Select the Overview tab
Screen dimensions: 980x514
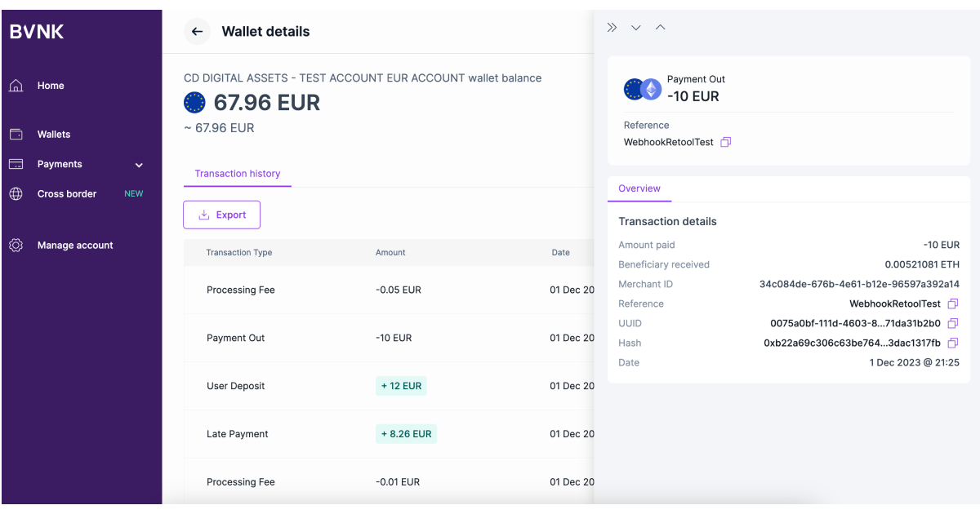coord(639,188)
